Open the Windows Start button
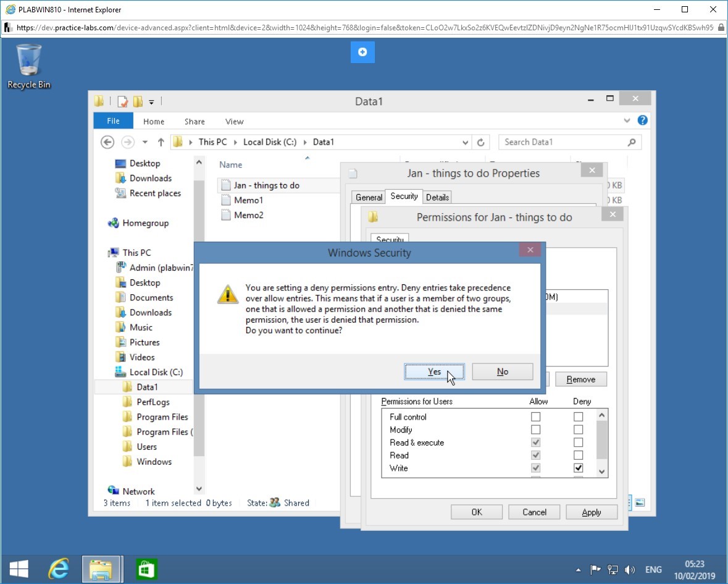The height and width of the screenshot is (584, 728). click(x=19, y=569)
